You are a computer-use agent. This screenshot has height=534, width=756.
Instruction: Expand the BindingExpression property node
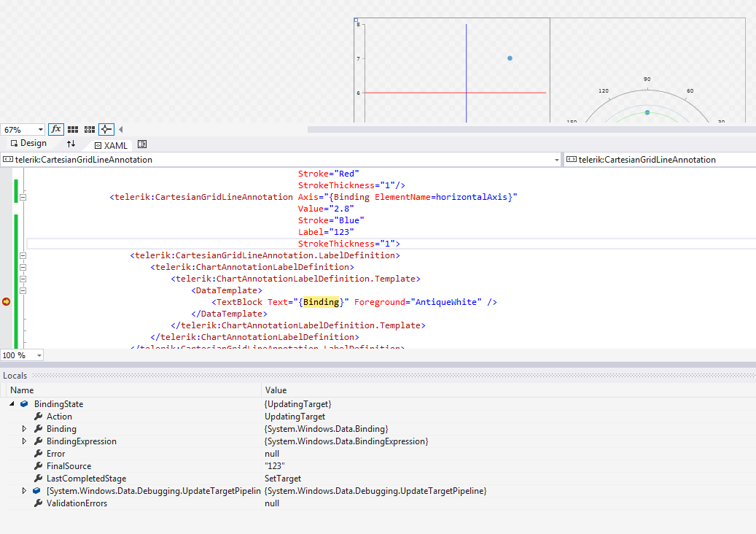point(24,441)
